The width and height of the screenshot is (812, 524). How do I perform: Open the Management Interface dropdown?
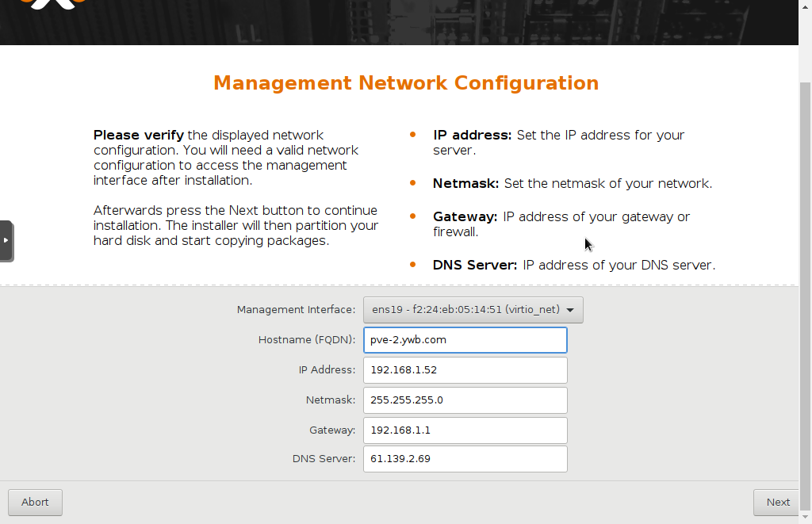[473, 310]
